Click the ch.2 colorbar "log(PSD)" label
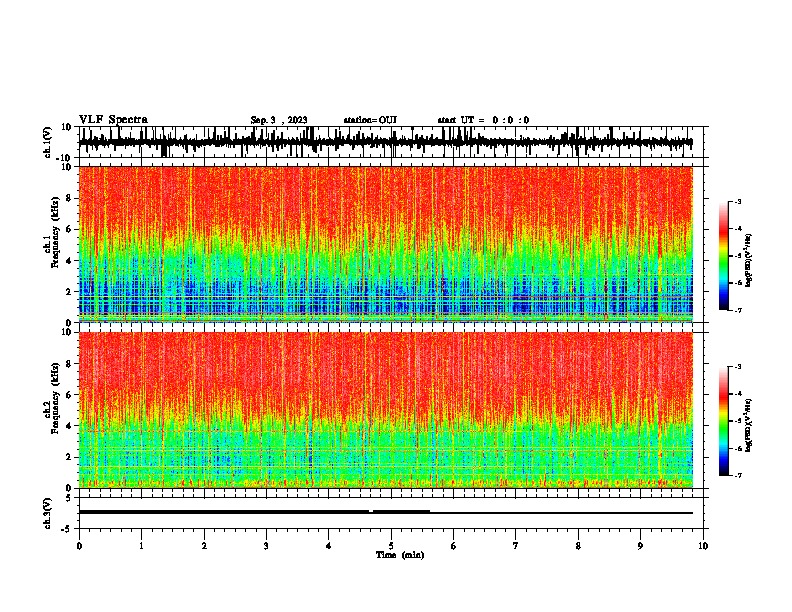 pyautogui.click(x=748, y=425)
